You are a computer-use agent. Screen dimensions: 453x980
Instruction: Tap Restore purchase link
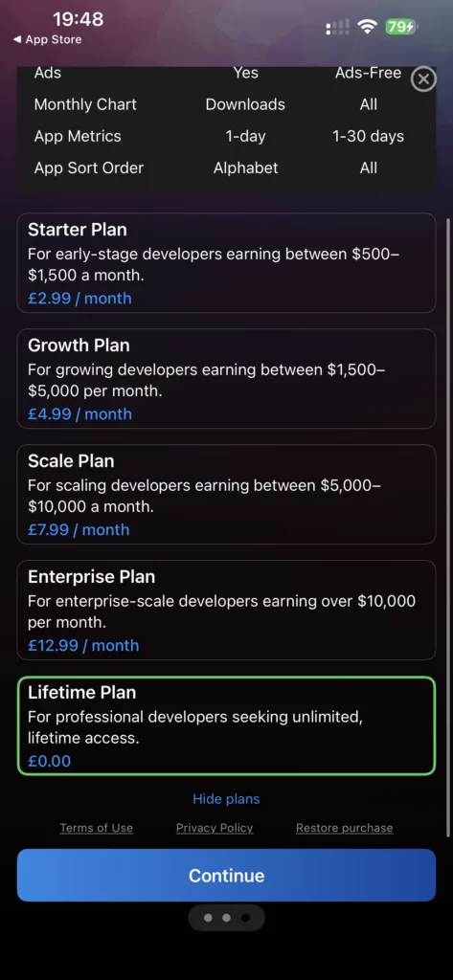tap(344, 828)
